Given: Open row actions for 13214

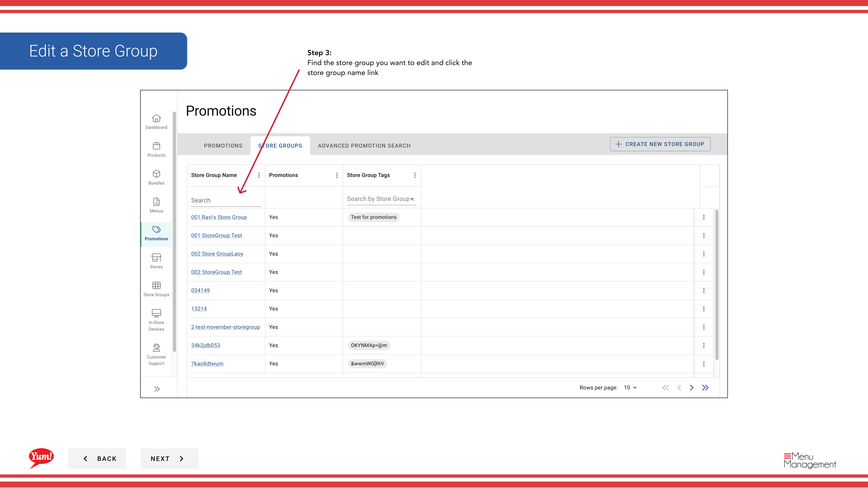Looking at the screenshot, I should (703, 309).
